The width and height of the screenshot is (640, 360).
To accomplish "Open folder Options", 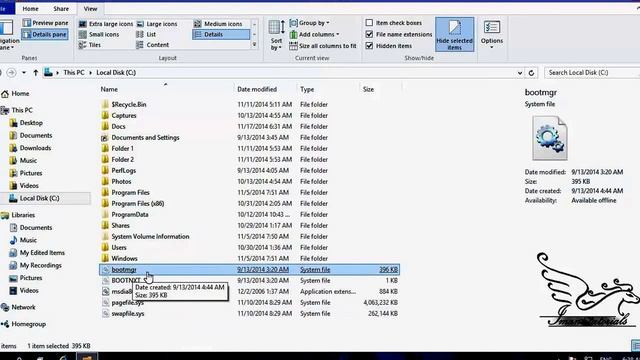I will click(491, 35).
